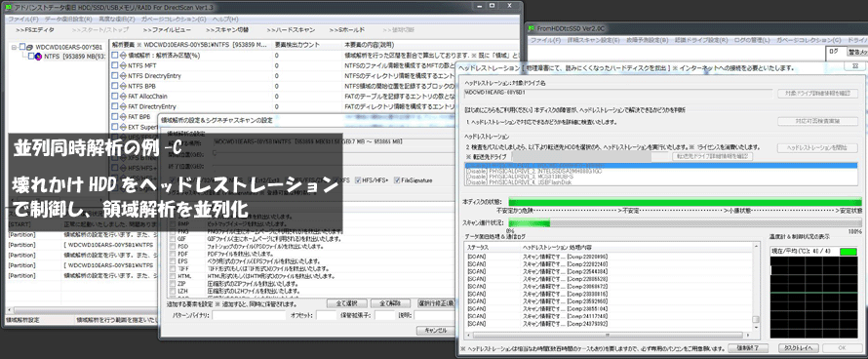
Task: Click 転送先ドライブ詳細情報を確認 button
Action: tap(712, 156)
